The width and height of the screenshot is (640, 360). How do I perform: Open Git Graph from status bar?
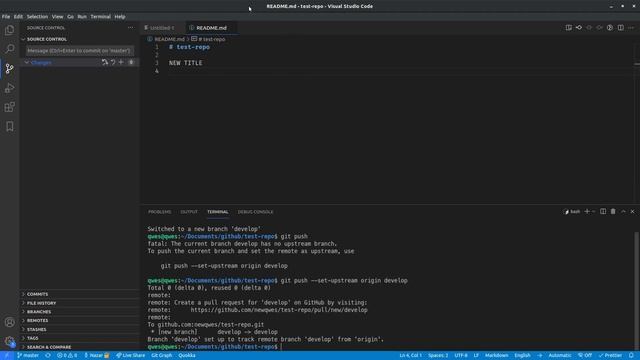point(162,356)
